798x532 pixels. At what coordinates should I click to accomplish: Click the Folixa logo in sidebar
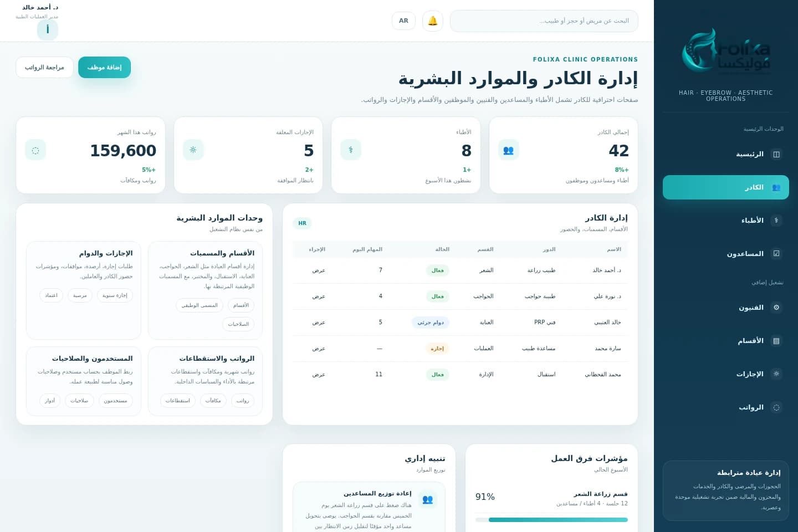pyautogui.click(x=725, y=52)
